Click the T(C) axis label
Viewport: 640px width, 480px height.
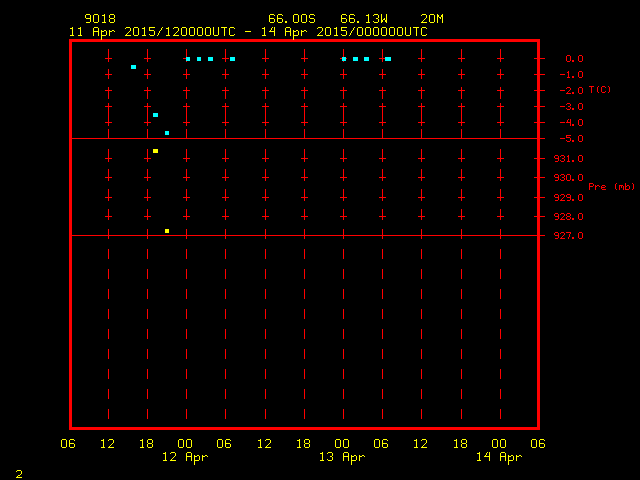[600, 89]
